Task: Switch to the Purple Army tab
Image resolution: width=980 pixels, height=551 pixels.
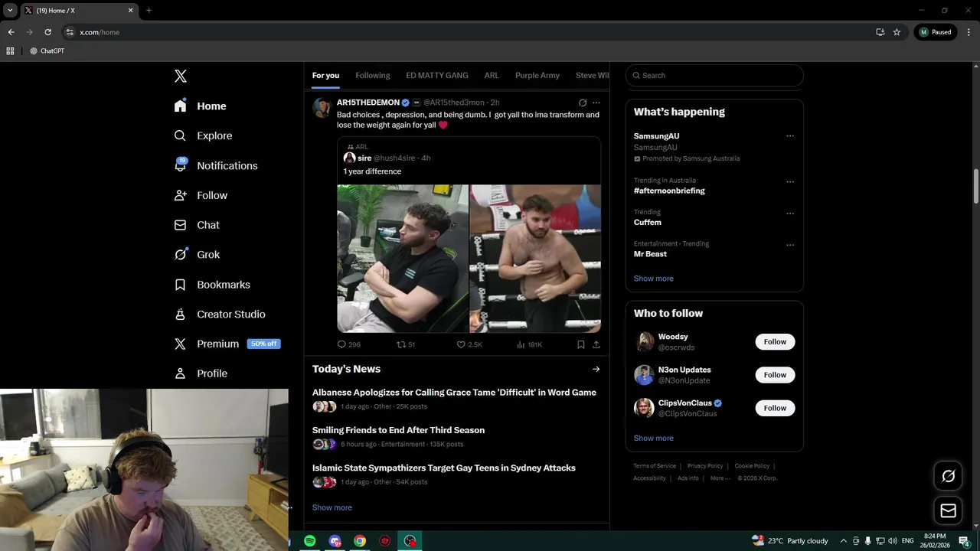Action: point(537,75)
